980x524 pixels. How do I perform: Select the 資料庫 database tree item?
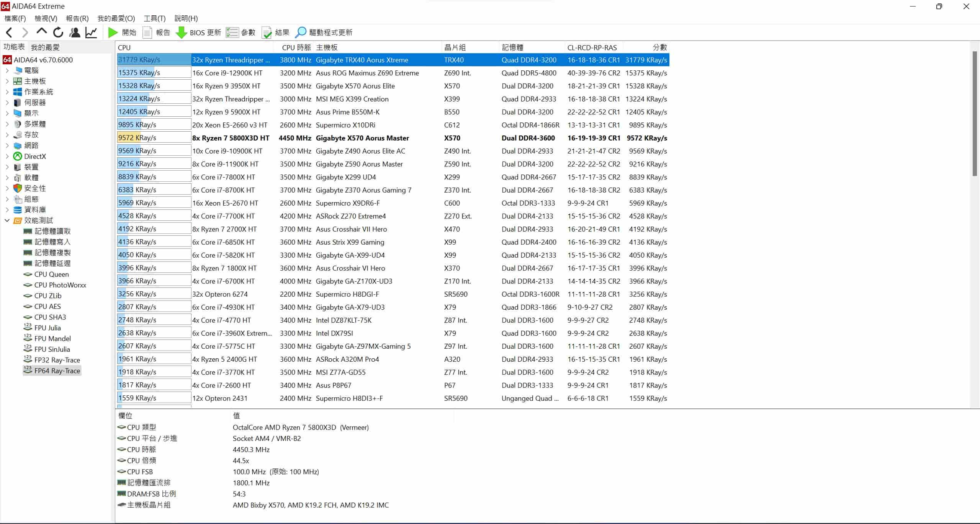pos(30,210)
